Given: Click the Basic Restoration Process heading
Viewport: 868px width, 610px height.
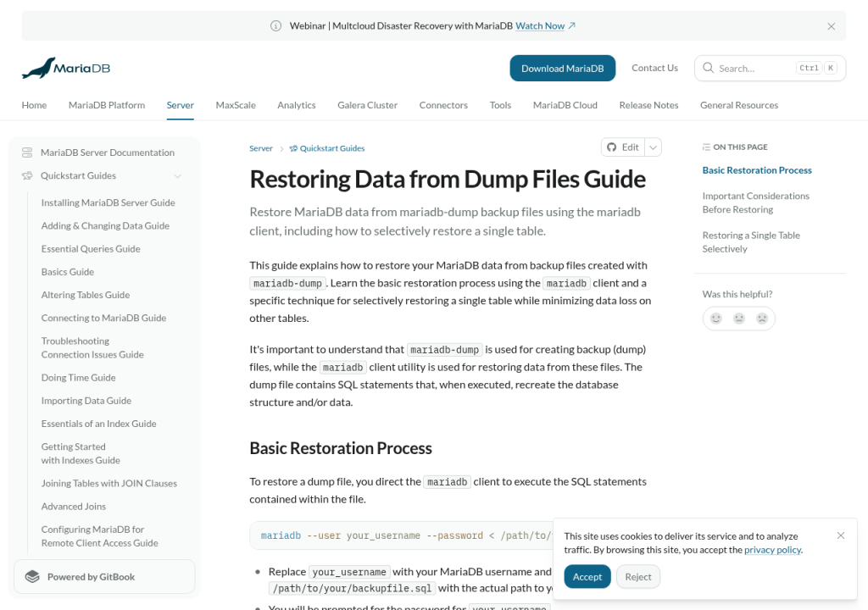Looking at the screenshot, I should [x=341, y=448].
